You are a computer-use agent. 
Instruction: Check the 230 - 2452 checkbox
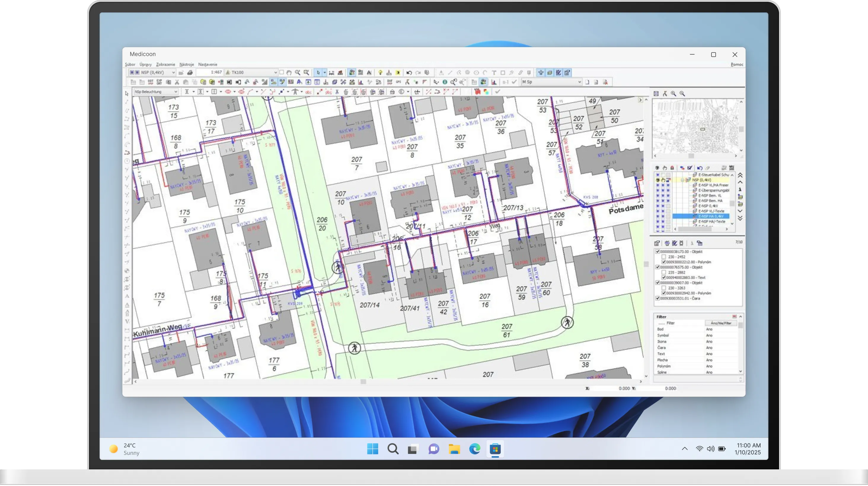(x=664, y=257)
